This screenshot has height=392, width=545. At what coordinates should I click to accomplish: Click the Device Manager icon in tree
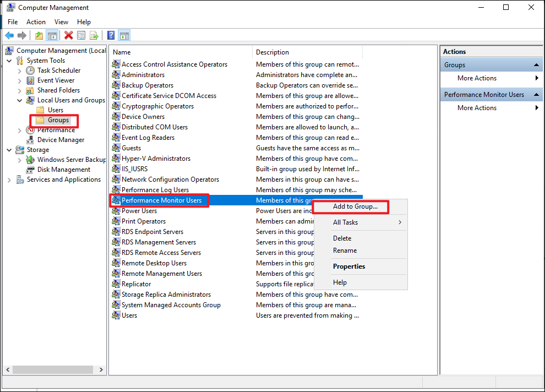[30, 140]
